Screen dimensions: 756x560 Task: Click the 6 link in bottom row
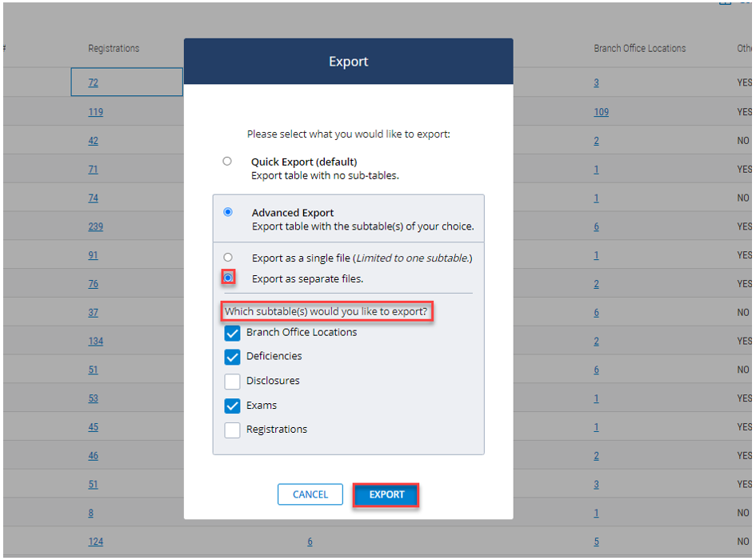[x=310, y=542]
